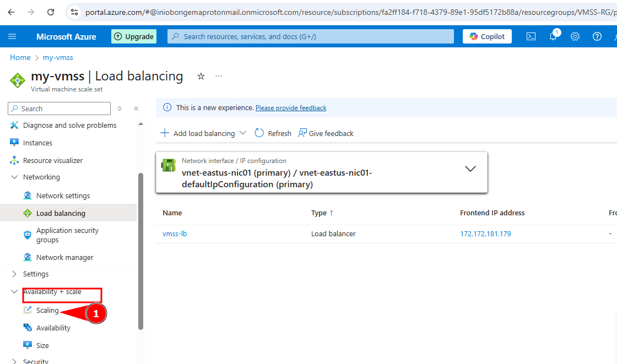
Task: Expand the Network interface / IP configuration dropdown
Action: (x=470, y=169)
